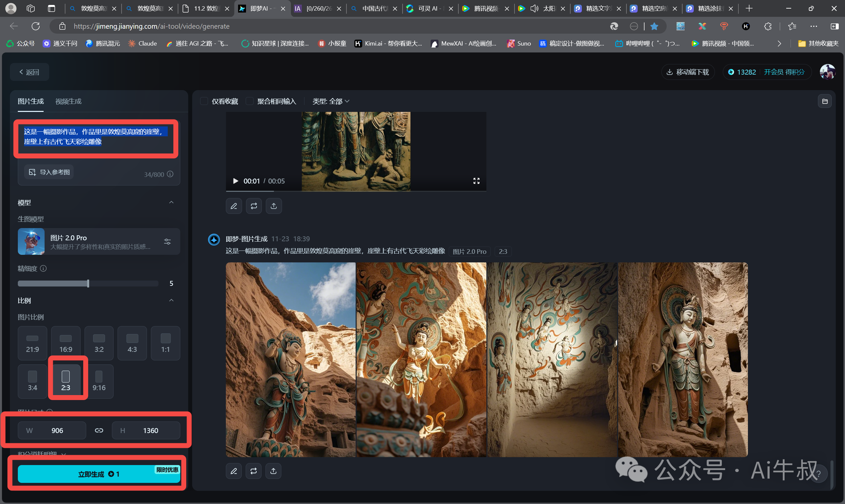Click the edit pencil icon below generated images
845x504 pixels.
click(234, 471)
